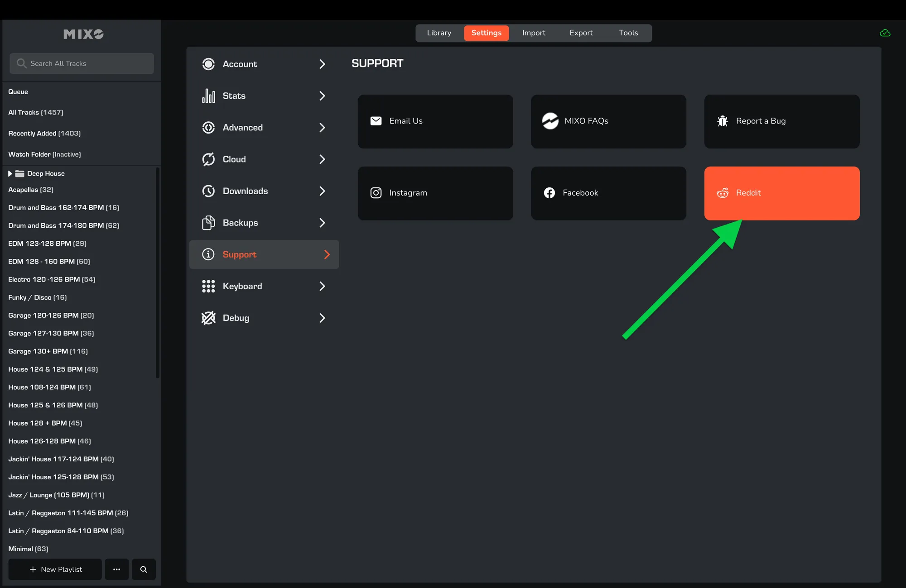Expand Downloads settings chevron arrow

[x=322, y=191]
